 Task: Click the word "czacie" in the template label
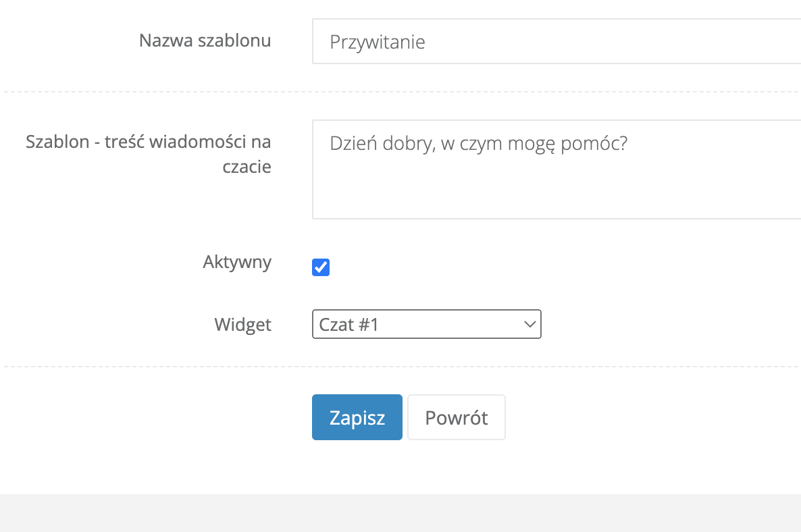(247, 167)
